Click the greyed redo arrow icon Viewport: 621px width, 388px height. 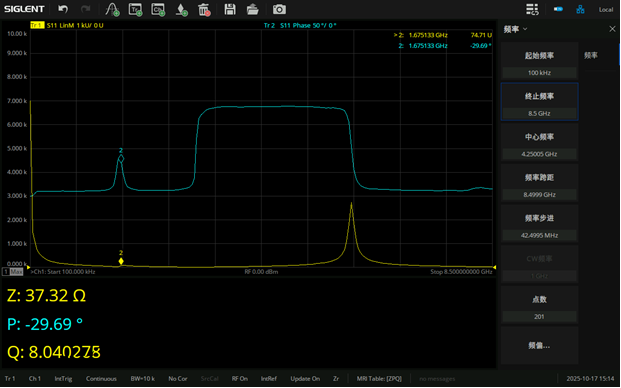tap(85, 9)
